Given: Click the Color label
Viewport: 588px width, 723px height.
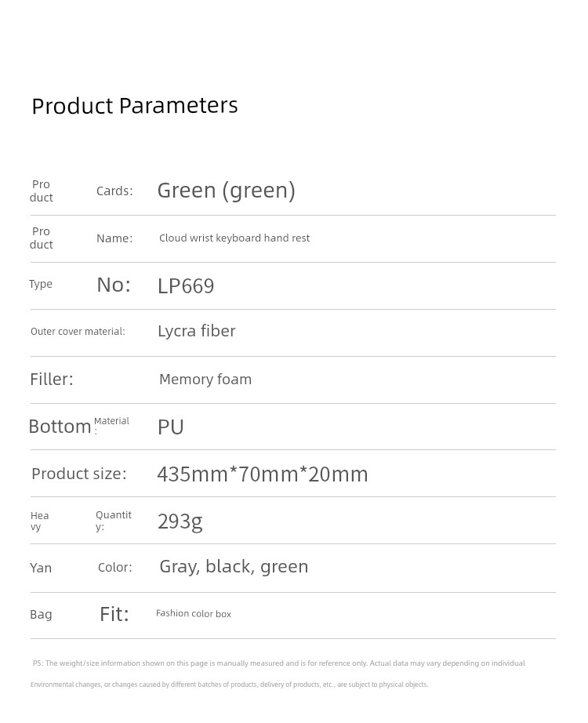Looking at the screenshot, I should [x=114, y=567].
